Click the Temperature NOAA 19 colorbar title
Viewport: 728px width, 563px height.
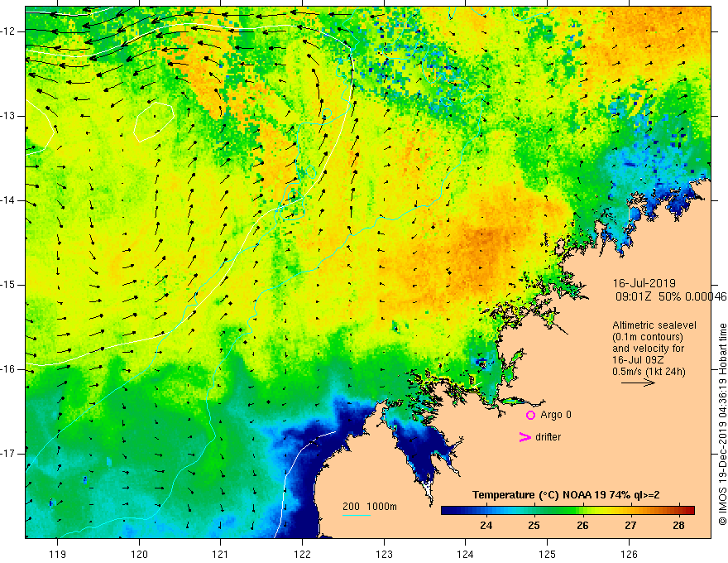(x=566, y=495)
